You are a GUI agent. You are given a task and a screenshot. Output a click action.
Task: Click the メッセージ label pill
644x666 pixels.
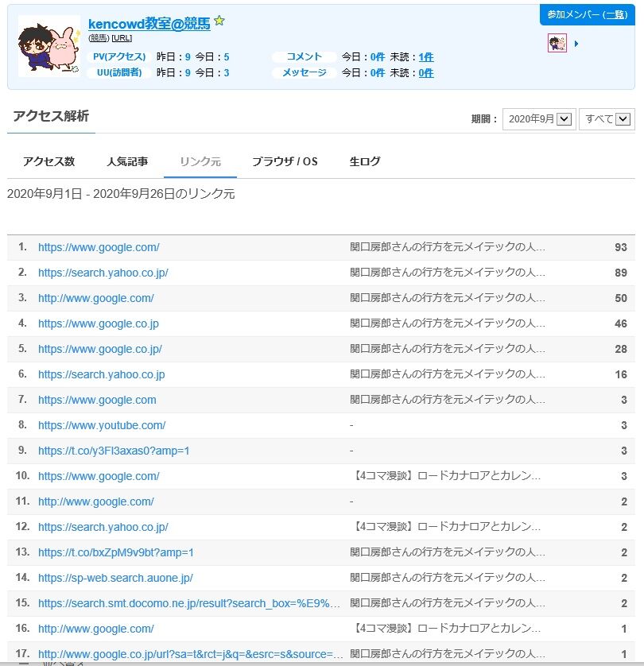pos(305,72)
